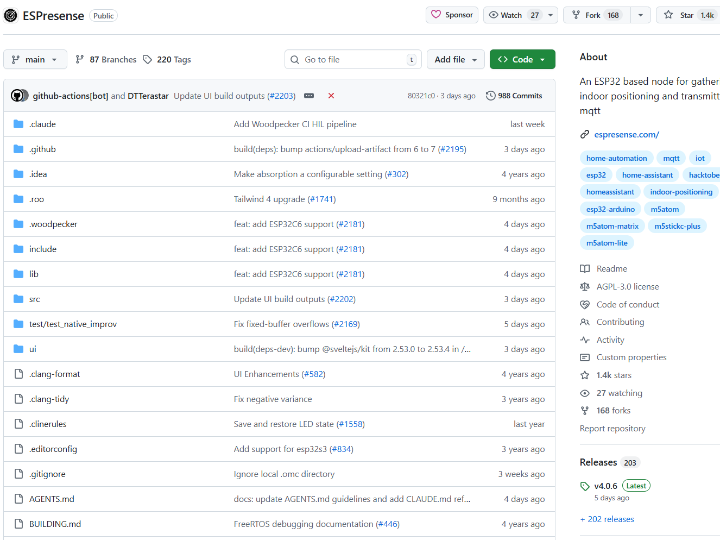
Task: Open the green Code dropdown
Action: point(522,60)
